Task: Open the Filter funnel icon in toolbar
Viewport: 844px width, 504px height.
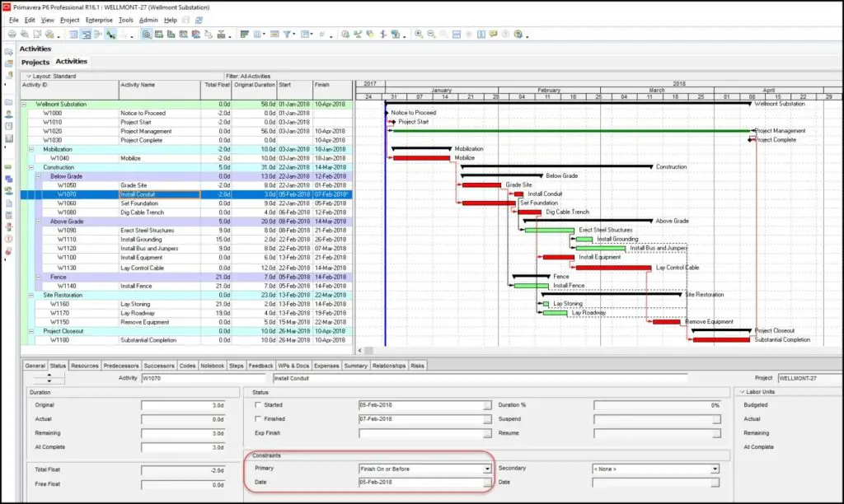Action: pos(288,34)
